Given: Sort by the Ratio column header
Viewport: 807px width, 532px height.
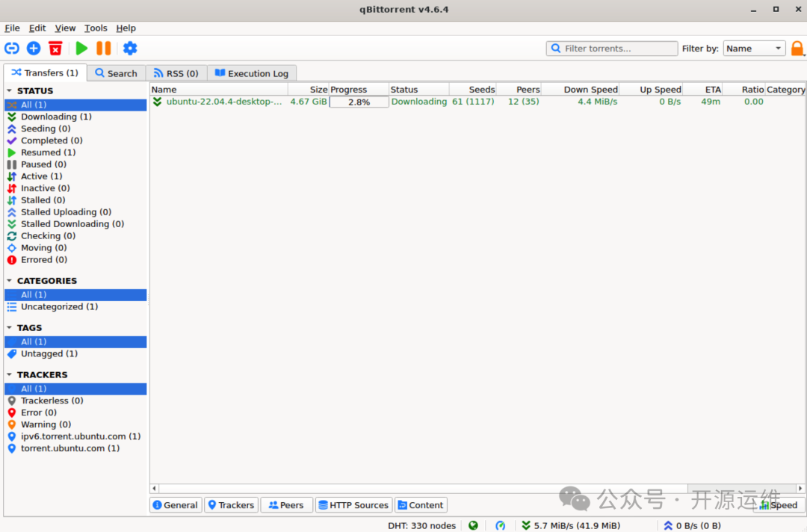Looking at the screenshot, I should point(743,90).
